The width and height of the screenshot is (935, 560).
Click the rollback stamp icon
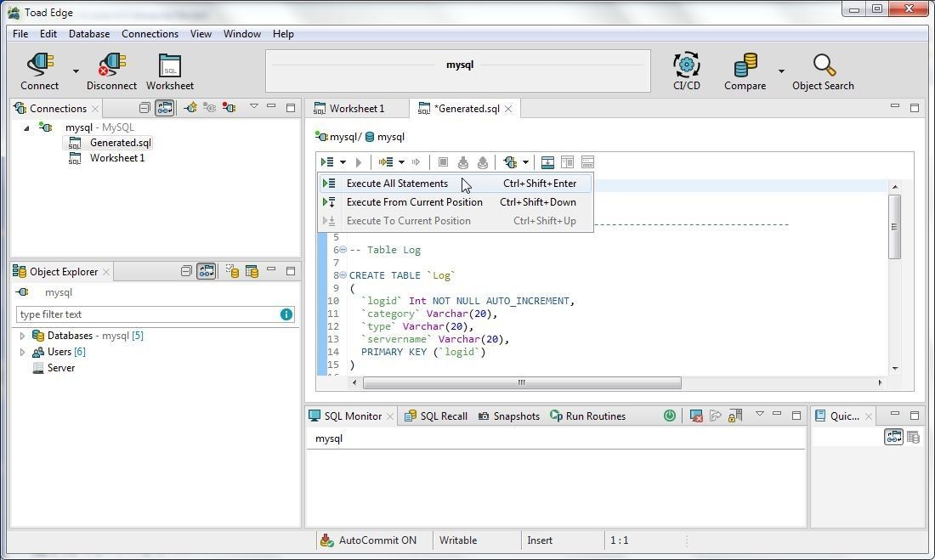click(x=483, y=162)
